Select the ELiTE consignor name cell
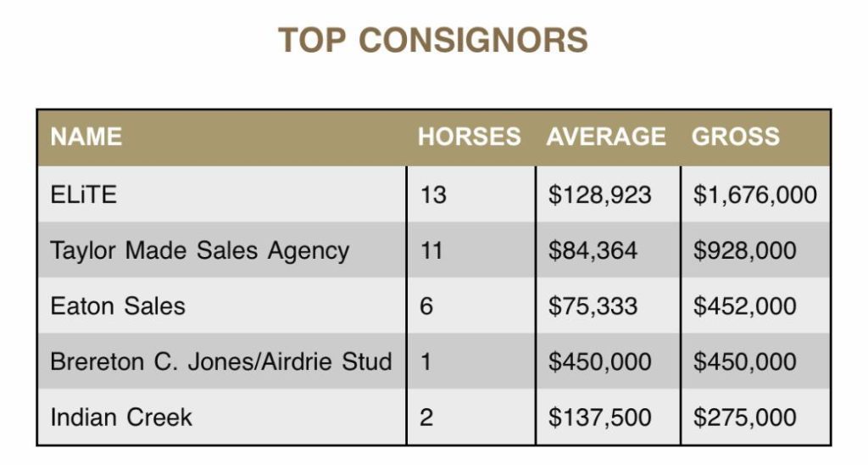 pos(222,194)
